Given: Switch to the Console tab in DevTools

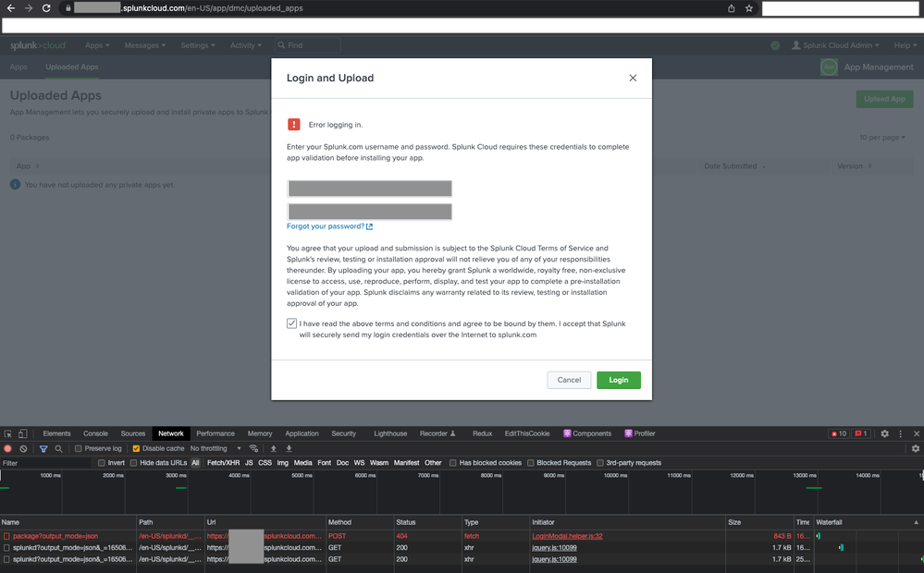Looking at the screenshot, I should (95, 433).
